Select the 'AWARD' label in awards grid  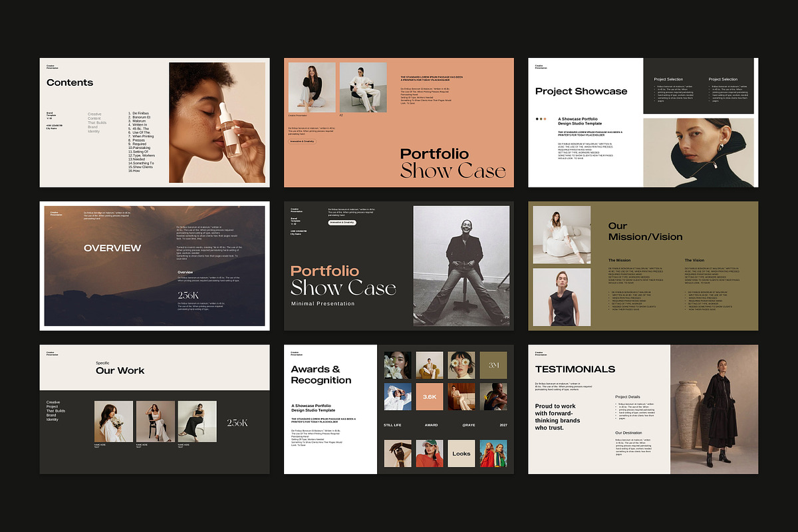[431, 424]
